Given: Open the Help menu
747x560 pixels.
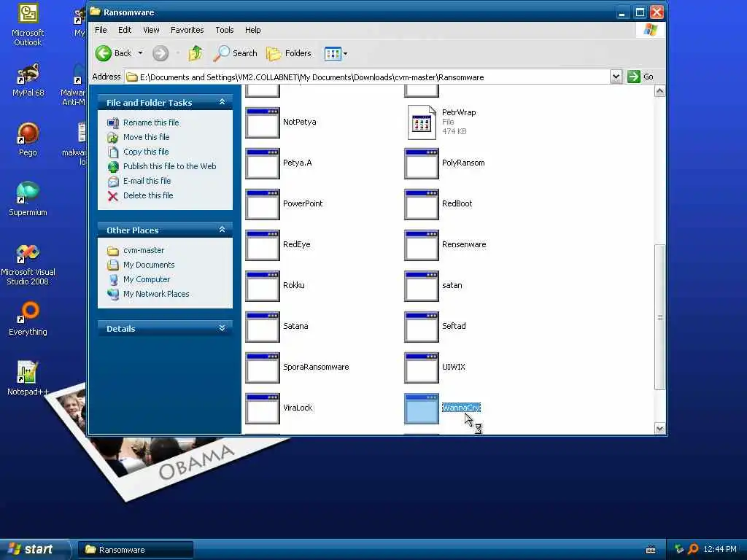Looking at the screenshot, I should click(253, 30).
